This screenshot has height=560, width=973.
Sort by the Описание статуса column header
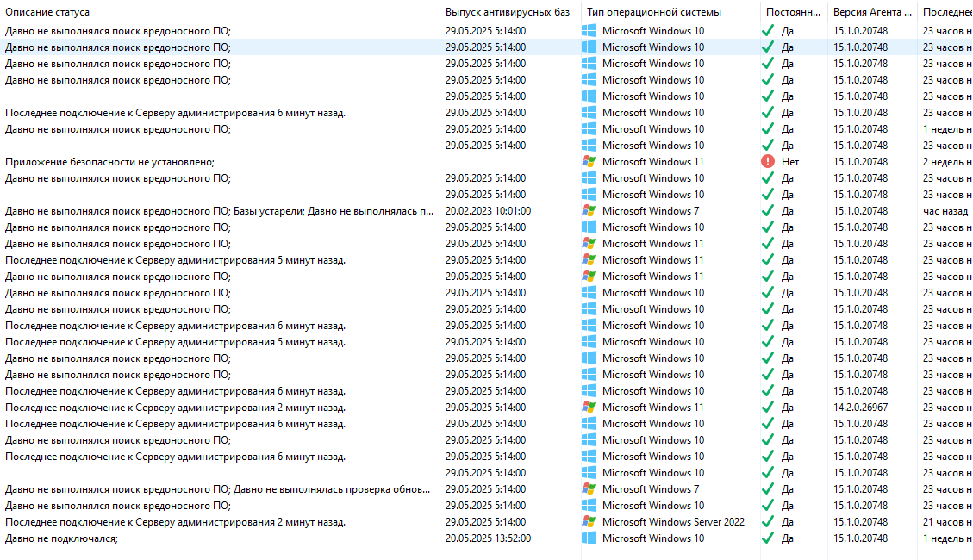(x=47, y=12)
